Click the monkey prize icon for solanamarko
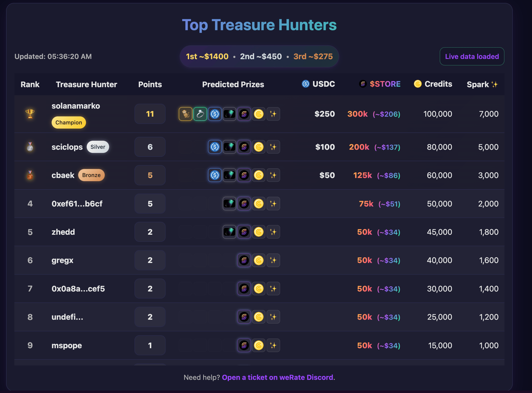The width and height of the screenshot is (532, 393). tap(186, 114)
